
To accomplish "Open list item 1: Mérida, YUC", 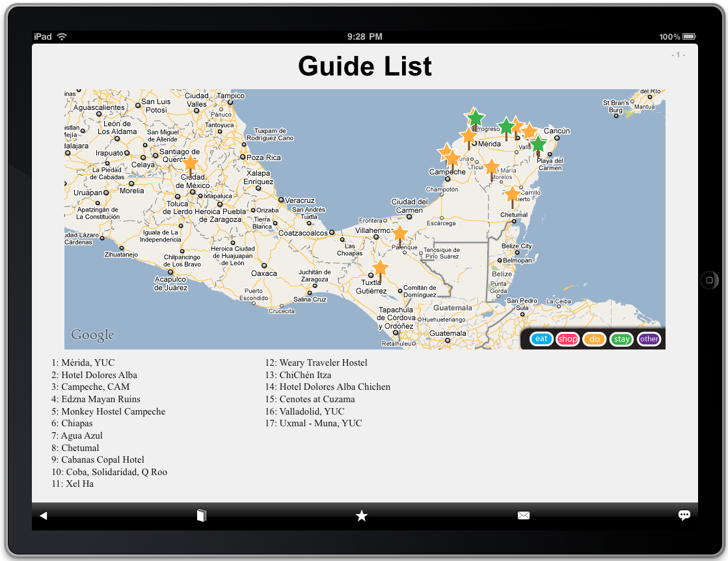I will click(x=83, y=363).
